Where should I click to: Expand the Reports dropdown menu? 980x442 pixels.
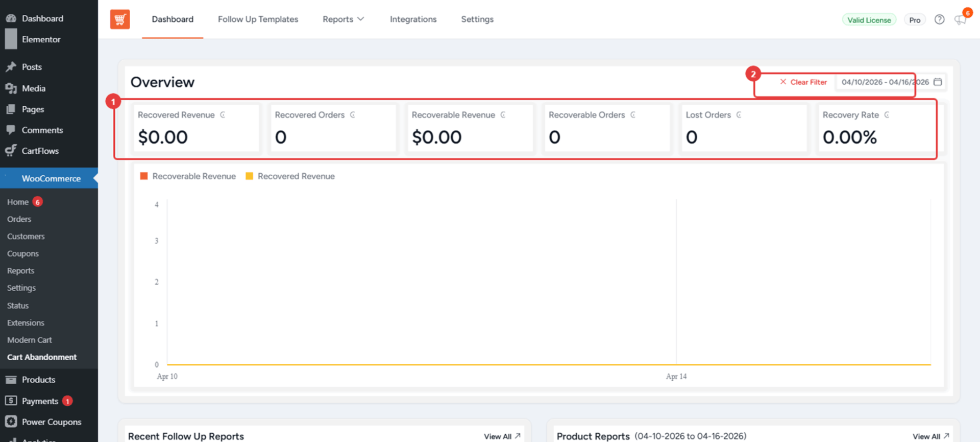click(x=343, y=19)
